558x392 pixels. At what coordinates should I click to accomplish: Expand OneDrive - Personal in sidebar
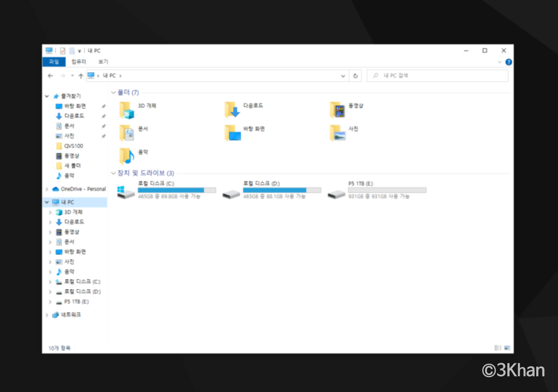(47, 189)
